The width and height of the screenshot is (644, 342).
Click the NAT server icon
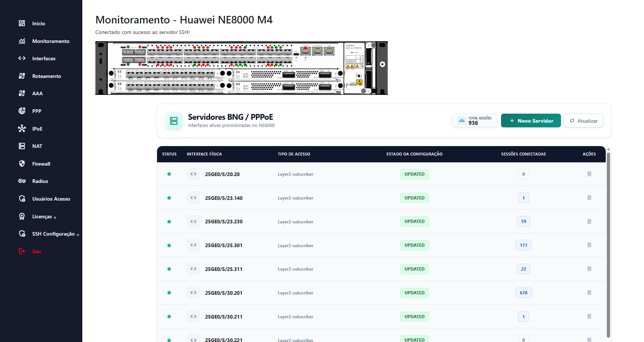[x=22, y=146]
